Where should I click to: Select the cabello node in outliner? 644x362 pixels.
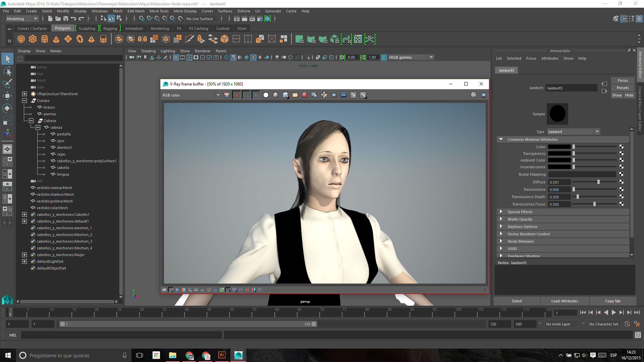click(x=63, y=168)
